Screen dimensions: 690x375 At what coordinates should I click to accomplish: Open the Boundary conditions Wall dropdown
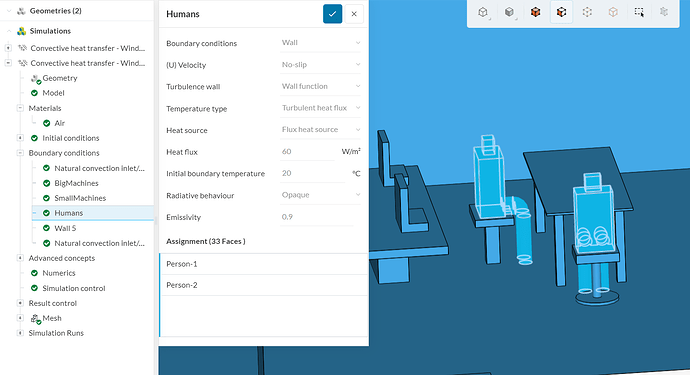321,43
